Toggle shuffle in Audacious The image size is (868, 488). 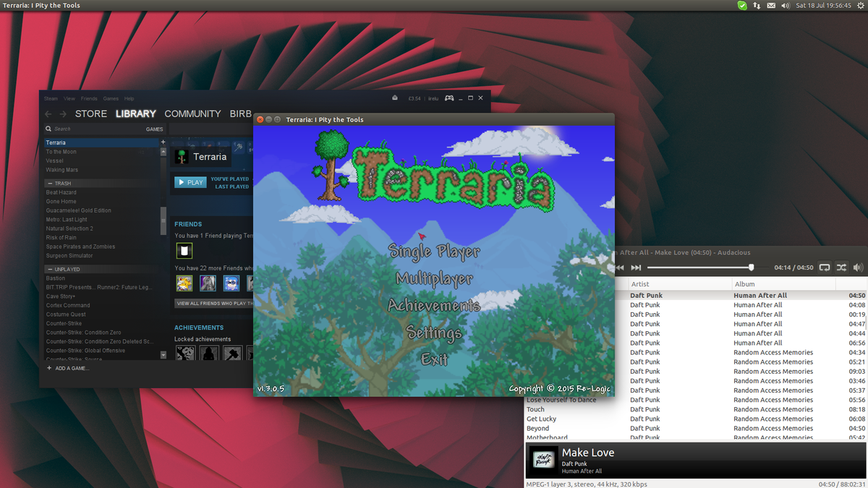pyautogui.click(x=841, y=267)
